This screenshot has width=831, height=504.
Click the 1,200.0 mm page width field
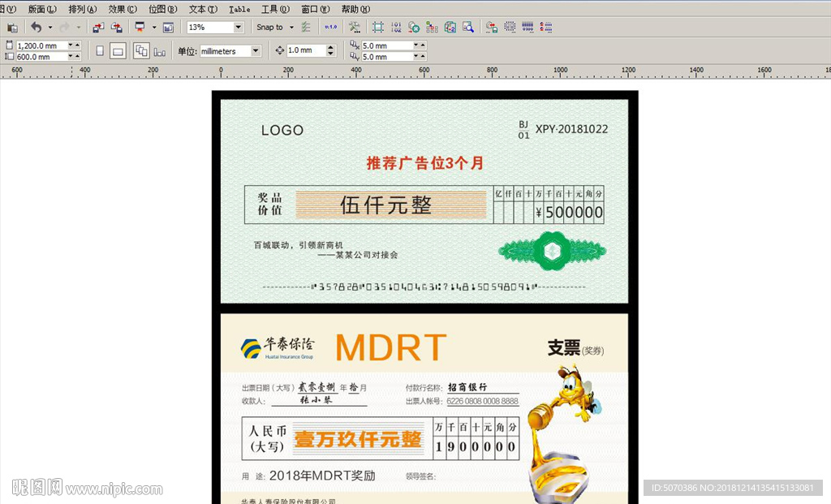point(41,45)
